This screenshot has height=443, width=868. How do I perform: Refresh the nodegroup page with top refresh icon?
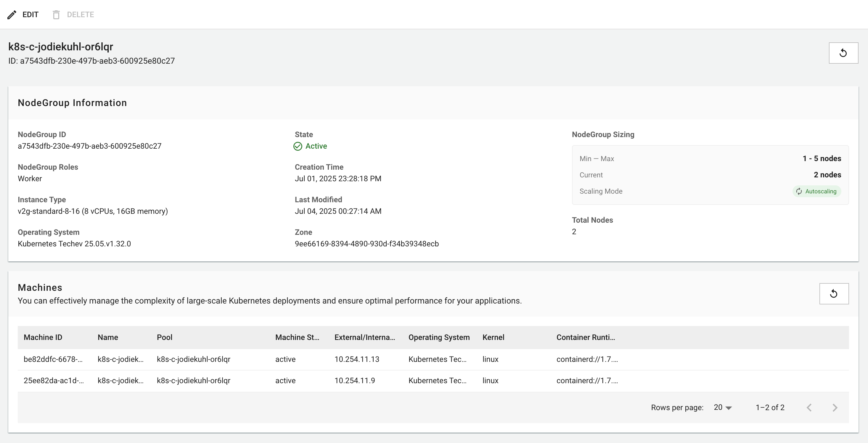pyautogui.click(x=843, y=53)
